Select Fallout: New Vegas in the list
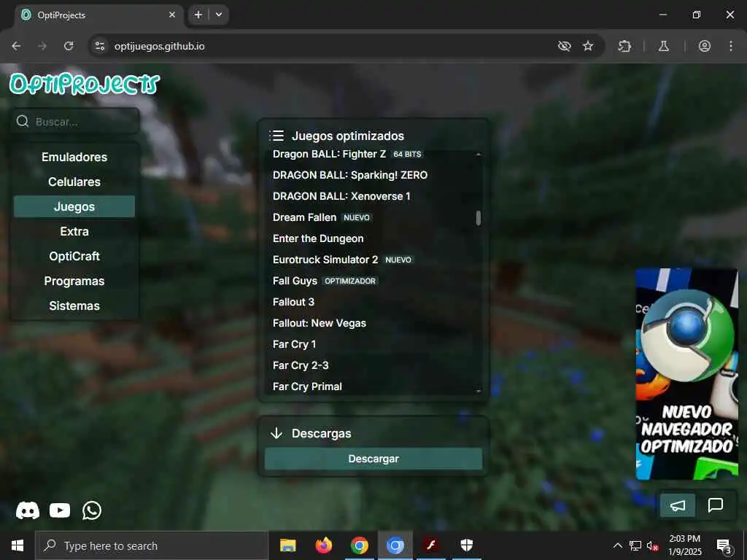The image size is (747, 560). pyautogui.click(x=320, y=323)
